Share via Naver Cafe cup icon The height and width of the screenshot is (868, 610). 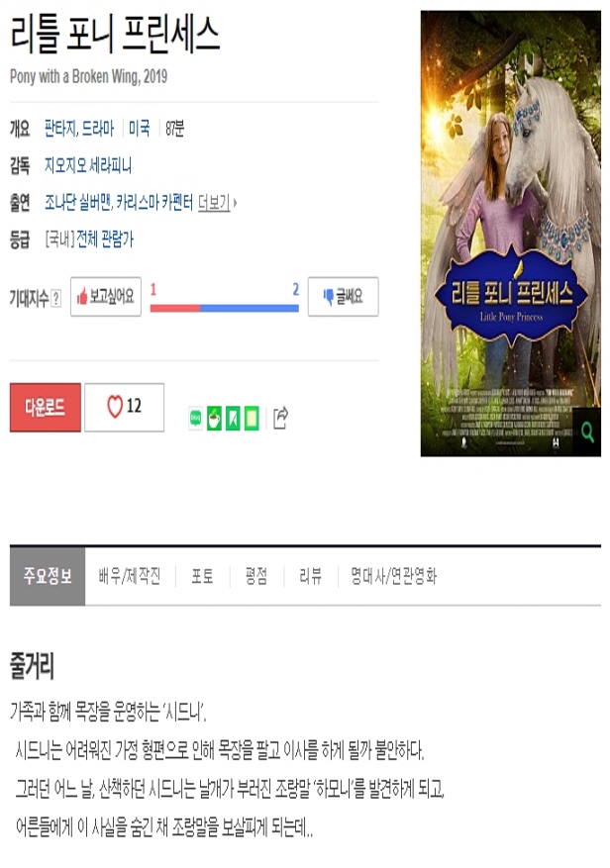point(214,419)
